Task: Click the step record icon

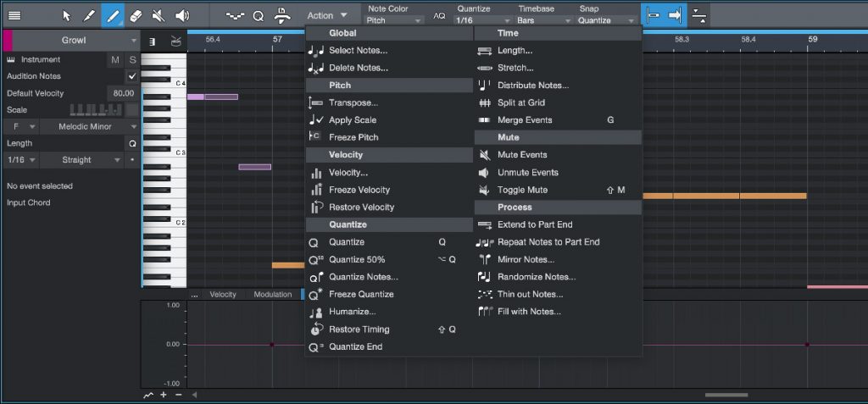Action: pos(236,15)
